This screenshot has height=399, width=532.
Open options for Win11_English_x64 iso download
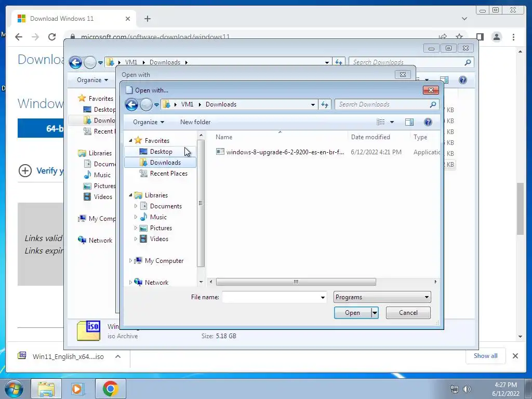coord(118,356)
